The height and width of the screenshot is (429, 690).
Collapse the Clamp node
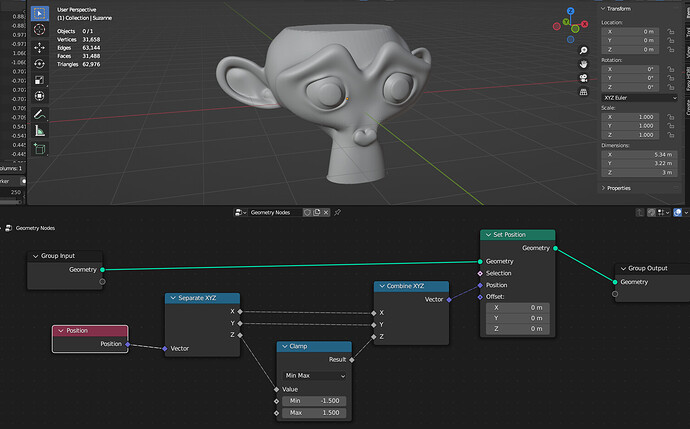[x=285, y=347]
